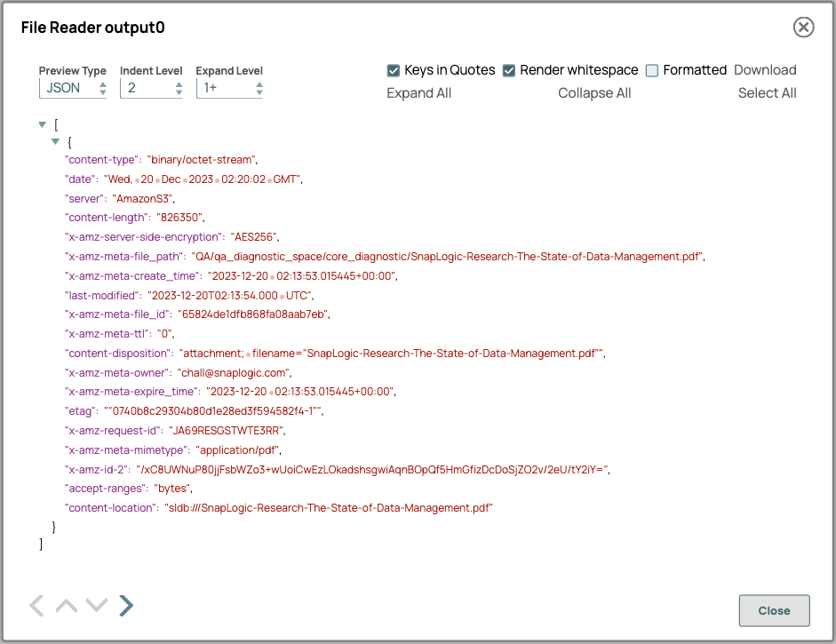
Task: Download the preview output
Action: pyautogui.click(x=765, y=69)
